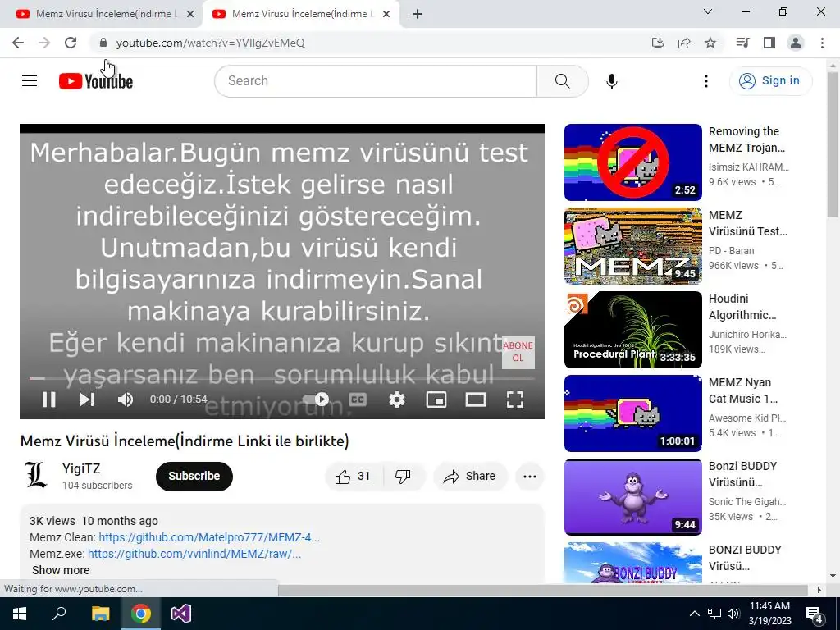This screenshot has width=840, height=630.
Task: Open the tab search chevron
Action: (x=708, y=11)
